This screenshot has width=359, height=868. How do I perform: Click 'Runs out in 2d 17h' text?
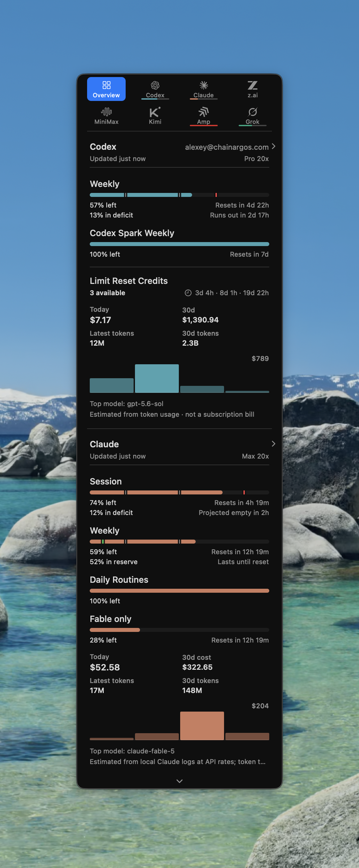pyautogui.click(x=239, y=215)
